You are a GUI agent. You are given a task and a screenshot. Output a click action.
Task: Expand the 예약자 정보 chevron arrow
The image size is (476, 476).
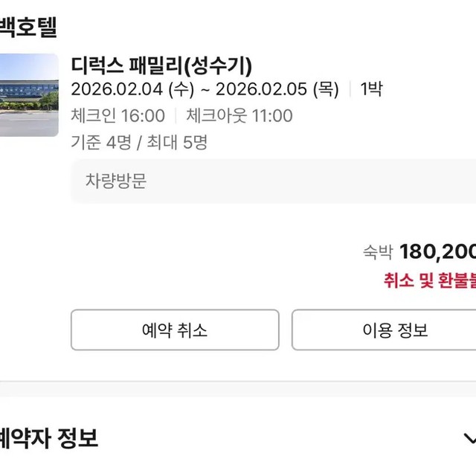(x=468, y=438)
